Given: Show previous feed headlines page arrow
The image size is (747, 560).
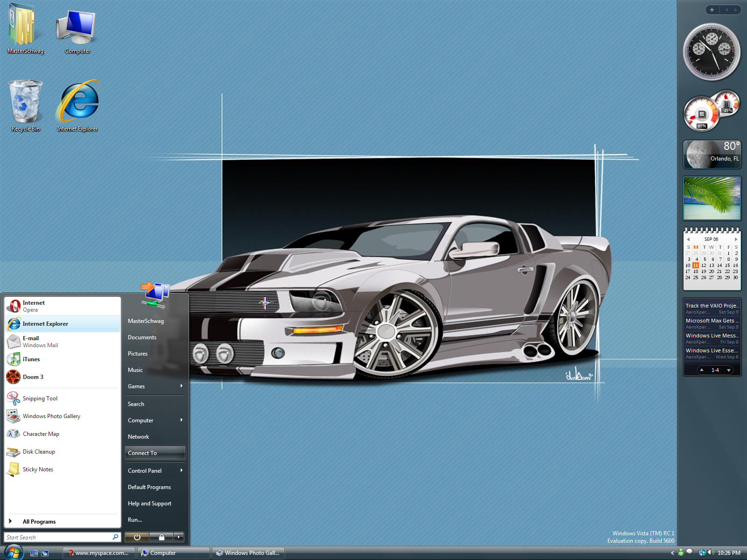Looking at the screenshot, I should 702,370.
